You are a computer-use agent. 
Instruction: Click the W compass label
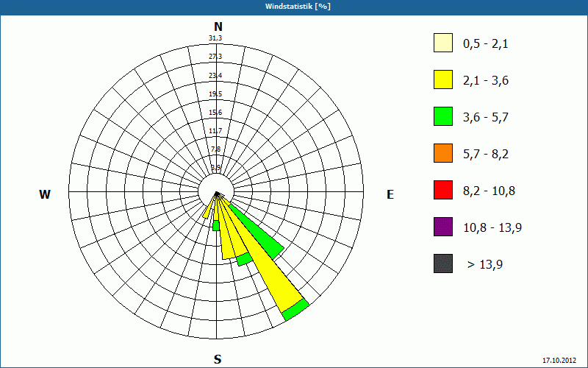click(x=45, y=194)
